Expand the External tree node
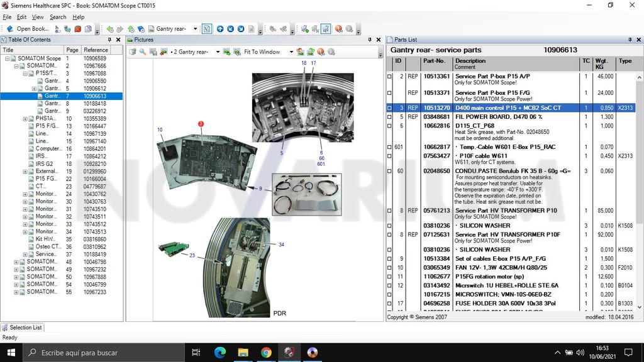The width and height of the screenshot is (644, 362). [x=25, y=172]
